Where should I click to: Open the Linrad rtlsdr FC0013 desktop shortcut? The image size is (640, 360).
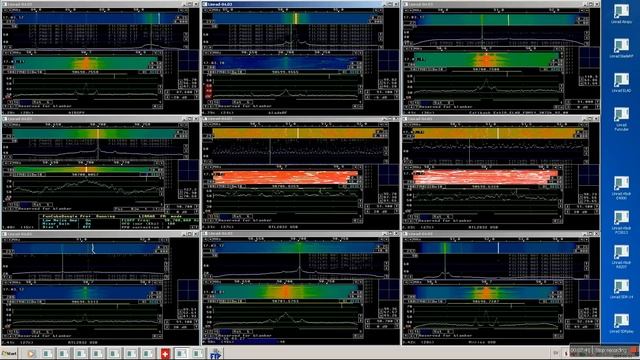pos(621,222)
